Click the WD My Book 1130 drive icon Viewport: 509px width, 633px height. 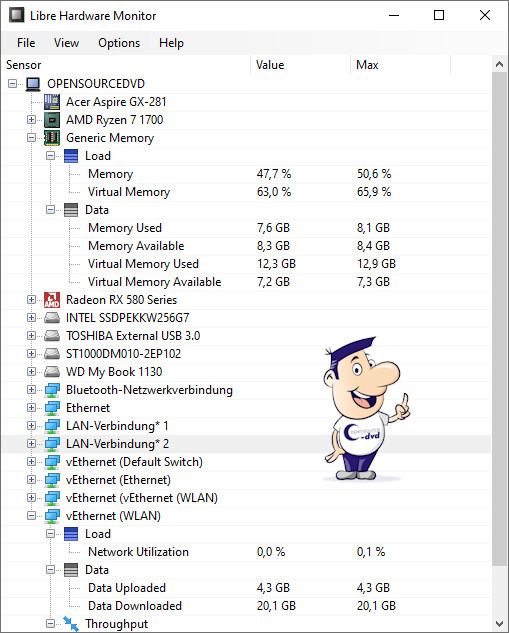click(x=52, y=372)
